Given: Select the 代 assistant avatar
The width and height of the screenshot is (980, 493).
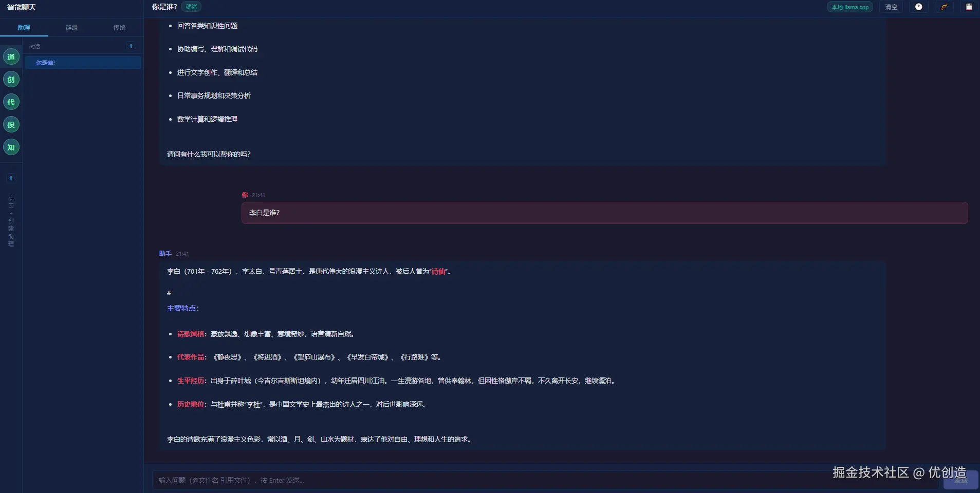Looking at the screenshot, I should pyautogui.click(x=11, y=102).
